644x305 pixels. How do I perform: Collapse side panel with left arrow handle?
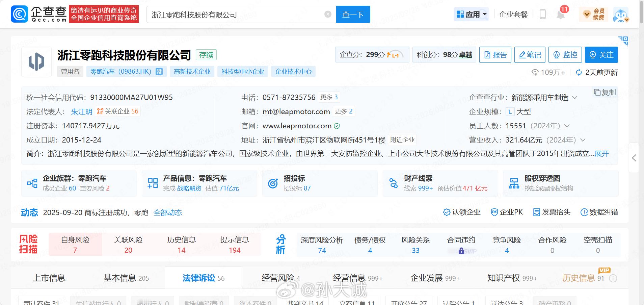(x=634, y=158)
